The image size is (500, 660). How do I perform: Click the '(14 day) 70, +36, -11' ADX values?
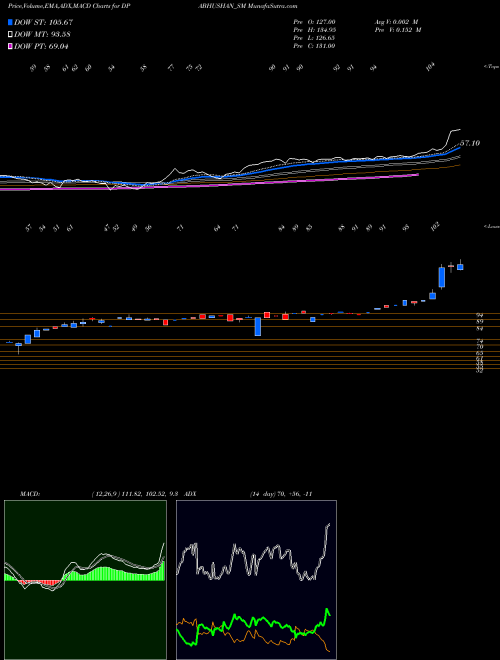(x=281, y=494)
